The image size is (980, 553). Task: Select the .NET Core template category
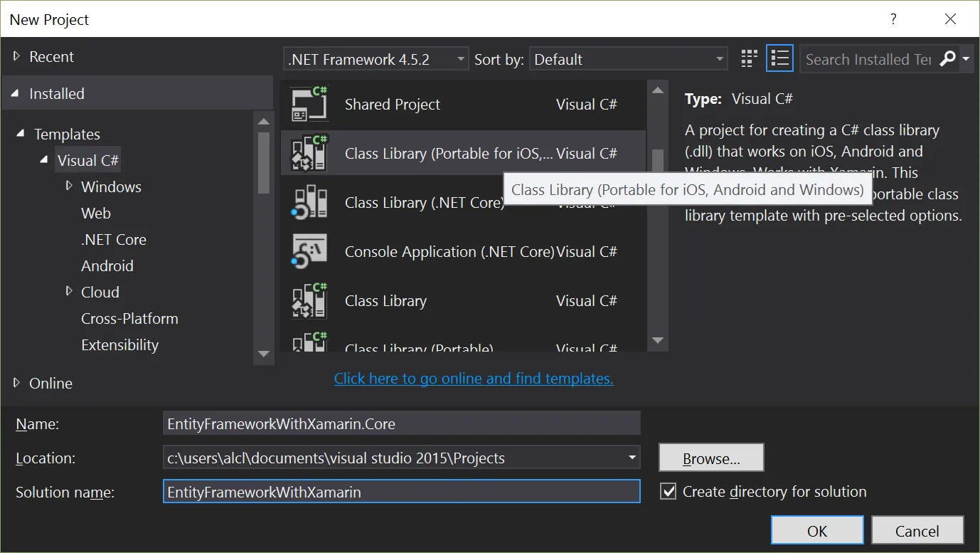pyautogui.click(x=114, y=239)
